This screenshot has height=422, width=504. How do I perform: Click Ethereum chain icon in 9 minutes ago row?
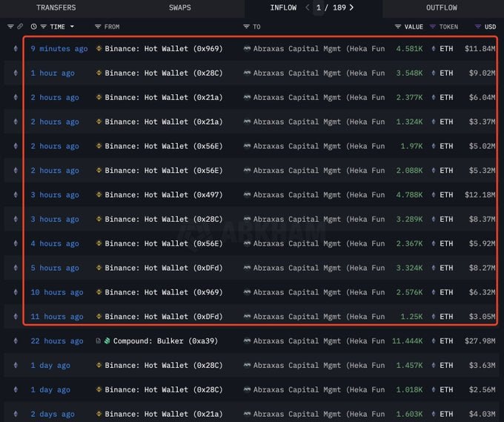pyautogui.click(x=16, y=49)
